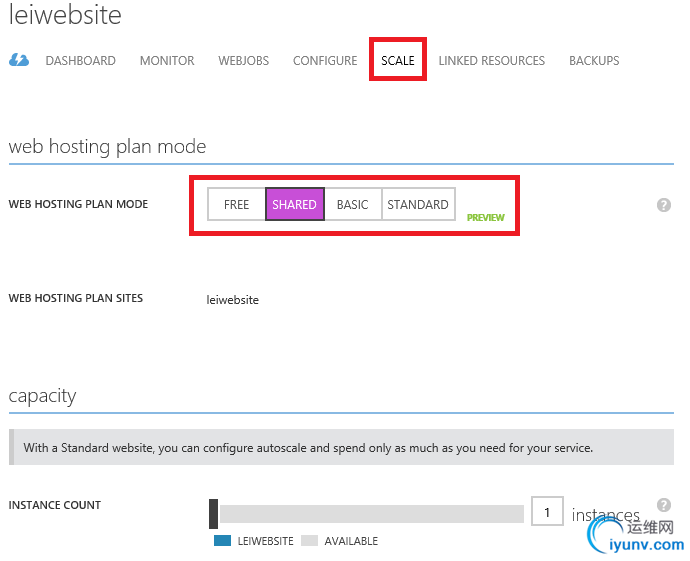The image size is (690, 561).
Task: Click the capacity section heading
Action: (x=42, y=396)
